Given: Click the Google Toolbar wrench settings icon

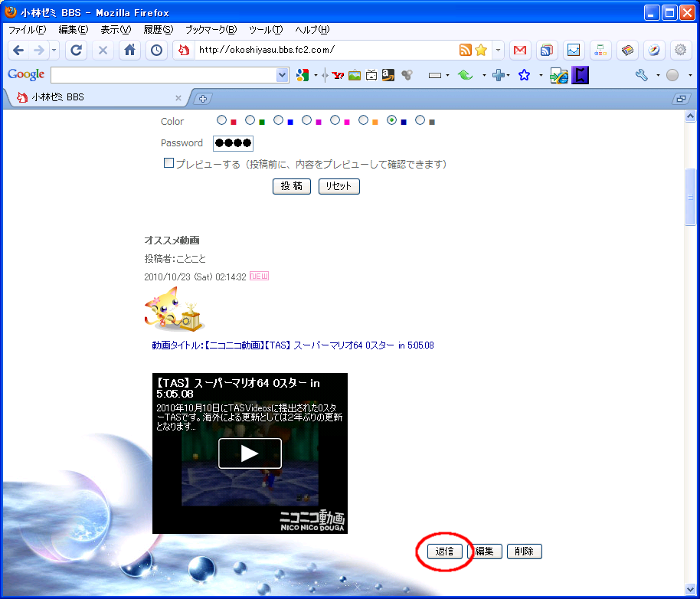Looking at the screenshot, I should click(x=642, y=75).
